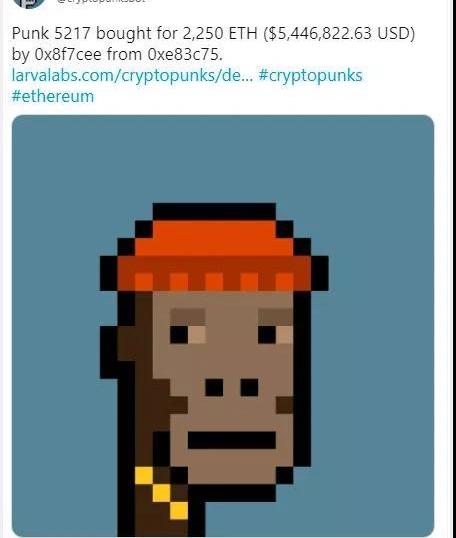This screenshot has width=456, height=538.
Task: Click the ape punk's nostrils
Action: (x=232, y=387)
